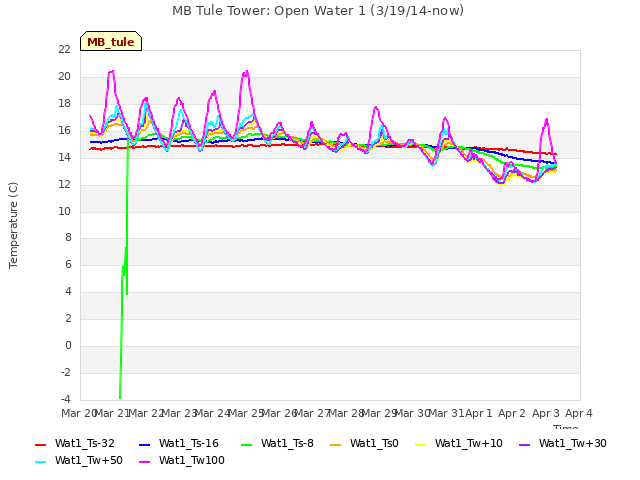The image size is (640, 480).
Task: Click the Mar 29 x-axis tick label
Action: (x=380, y=413)
